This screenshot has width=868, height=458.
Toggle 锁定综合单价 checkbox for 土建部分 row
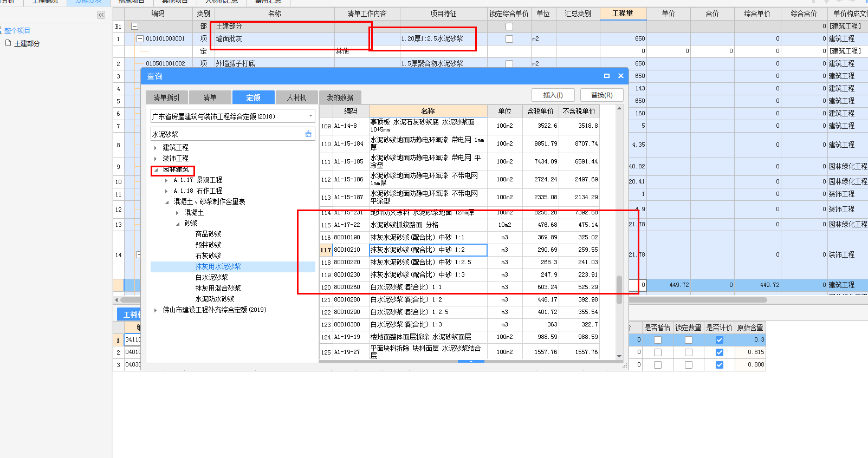509,26
